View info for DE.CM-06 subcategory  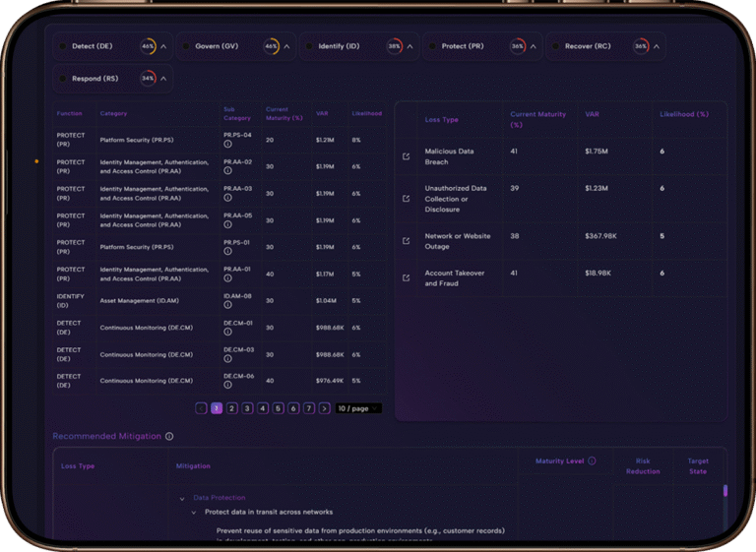(x=227, y=386)
